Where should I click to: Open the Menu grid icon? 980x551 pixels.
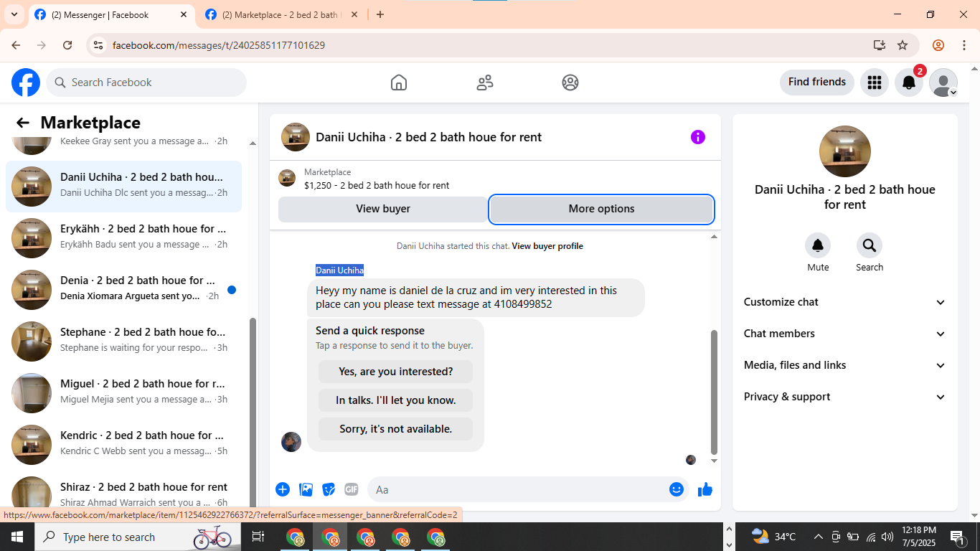click(x=874, y=83)
